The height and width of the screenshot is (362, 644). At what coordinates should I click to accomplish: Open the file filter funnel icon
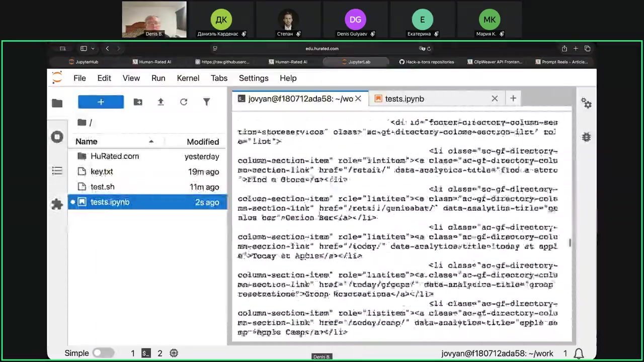(x=206, y=102)
